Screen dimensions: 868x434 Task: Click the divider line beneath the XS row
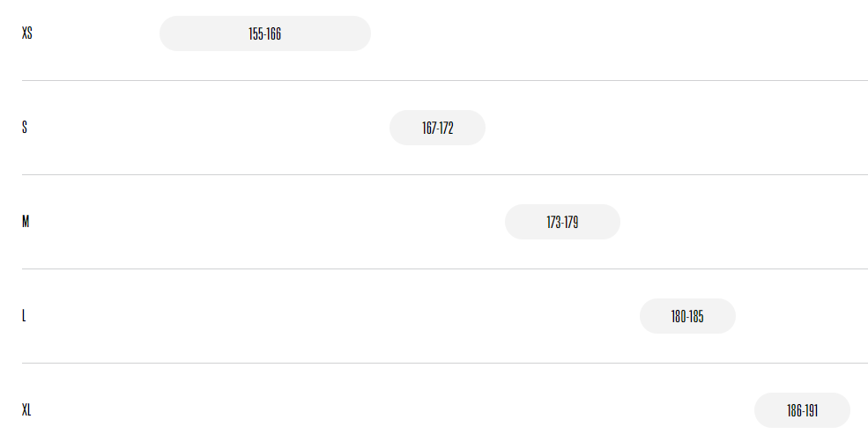coord(445,81)
